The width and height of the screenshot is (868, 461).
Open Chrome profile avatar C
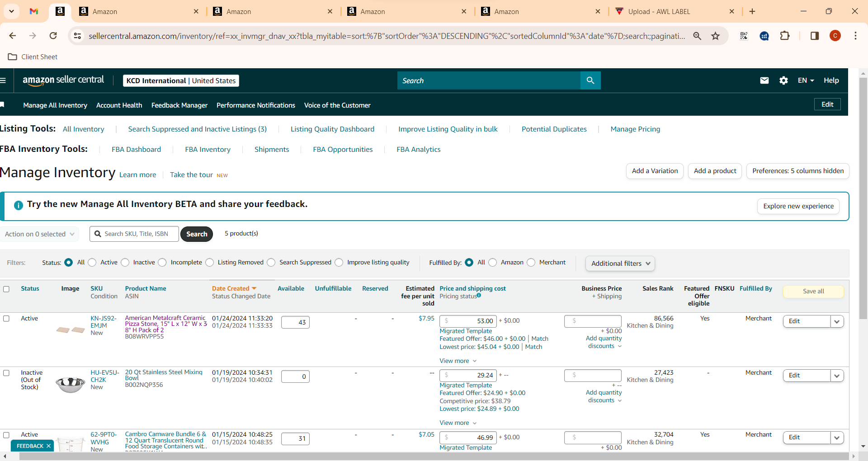coord(835,36)
